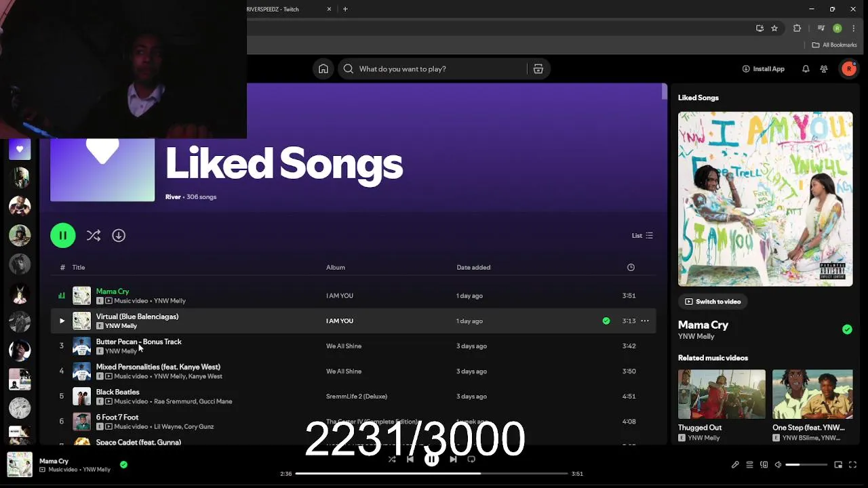
Task: Open Chrome profile green R avatar
Action: click(837, 28)
